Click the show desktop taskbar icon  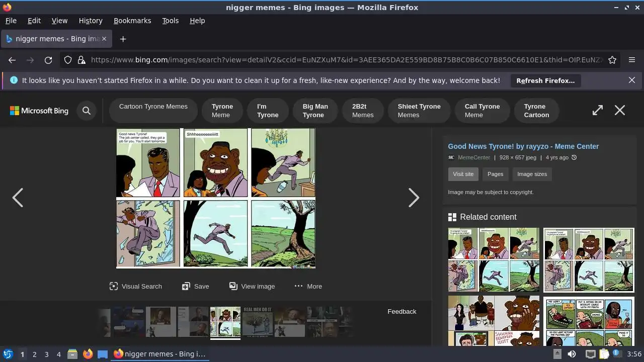pyautogui.click(x=103, y=354)
